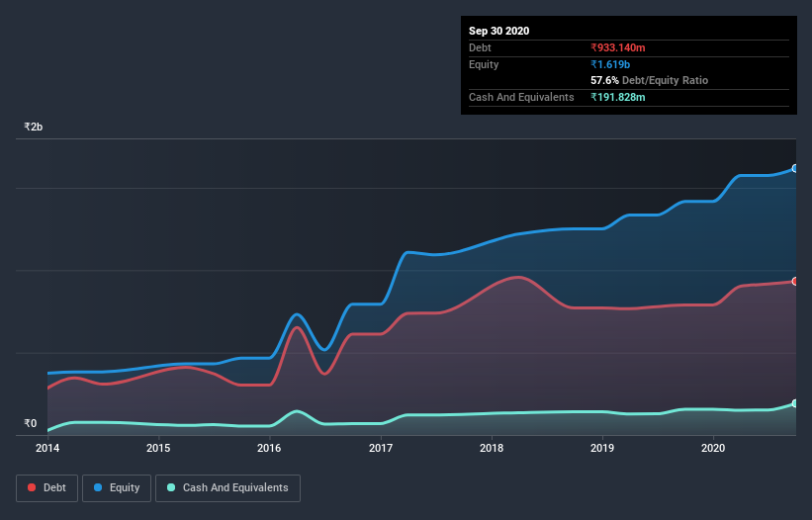Click the ₹2b y-axis label
This screenshot has width=812, height=520.
34,127
